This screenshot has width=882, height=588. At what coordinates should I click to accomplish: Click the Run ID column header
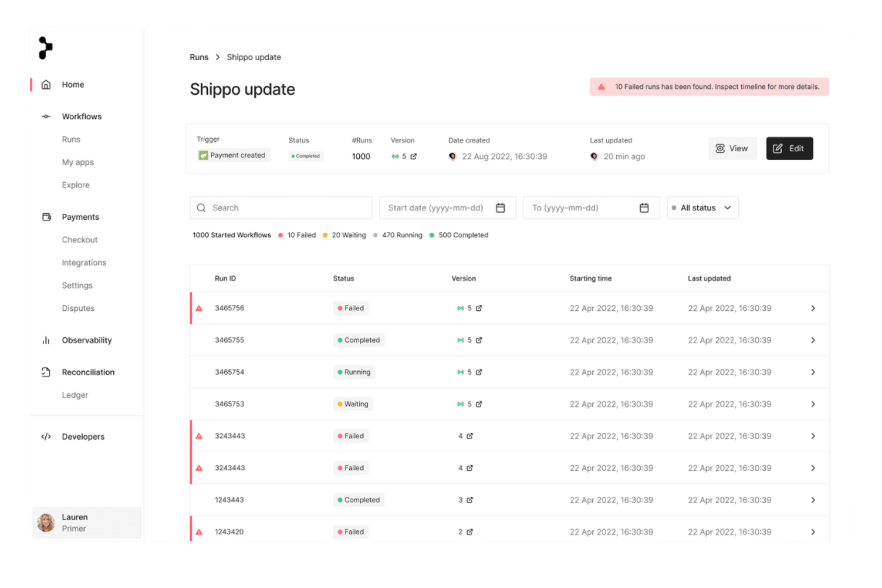[225, 279]
